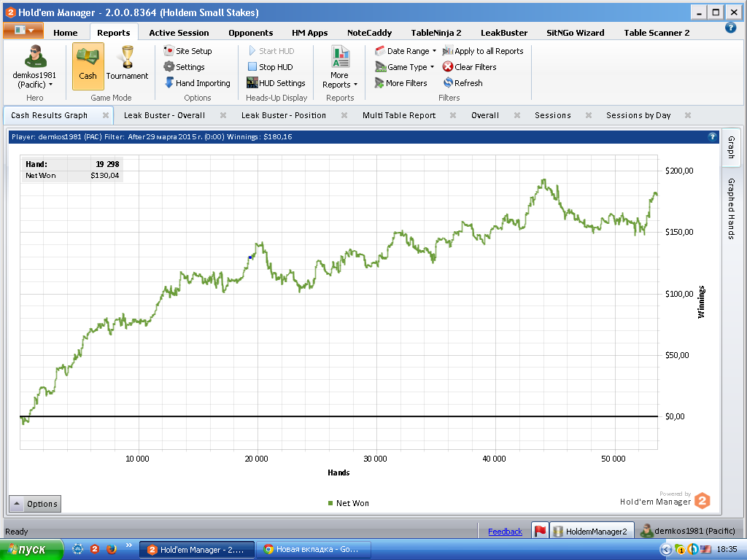Switch to Multi Table Report

tap(399, 115)
